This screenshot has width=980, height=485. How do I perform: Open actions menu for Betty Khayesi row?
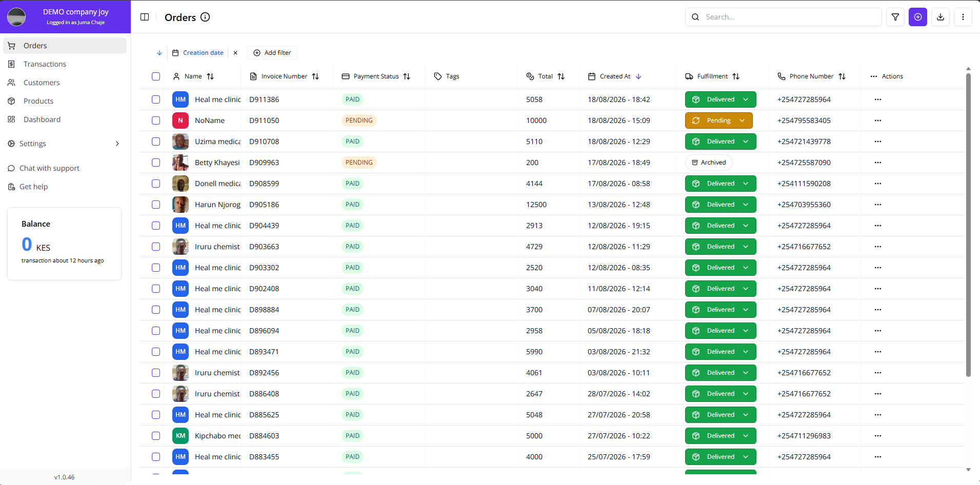tap(878, 163)
